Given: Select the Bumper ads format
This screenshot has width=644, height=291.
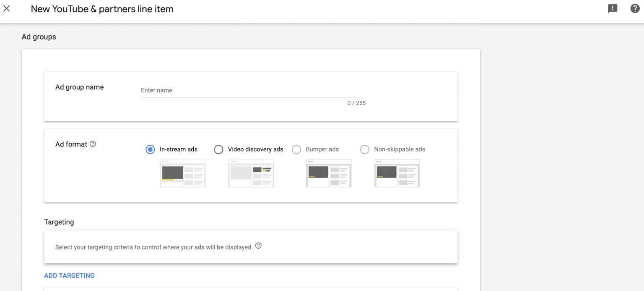Looking at the screenshot, I should click(296, 149).
